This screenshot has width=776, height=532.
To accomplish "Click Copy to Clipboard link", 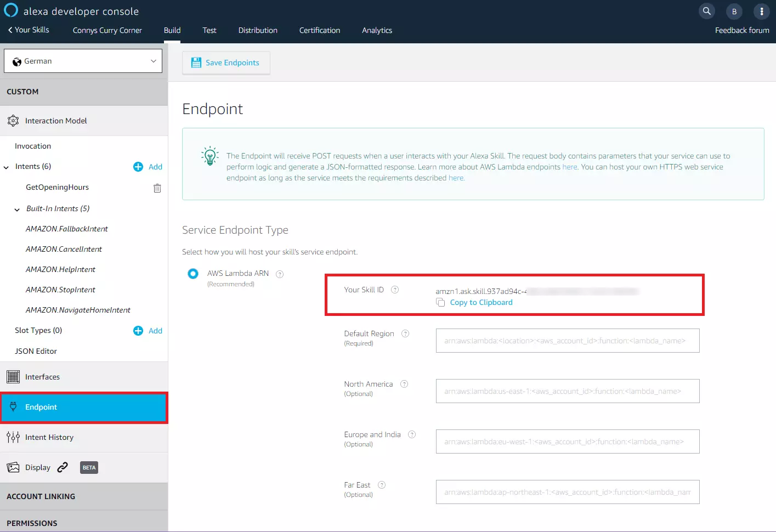I will coord(482,302).
